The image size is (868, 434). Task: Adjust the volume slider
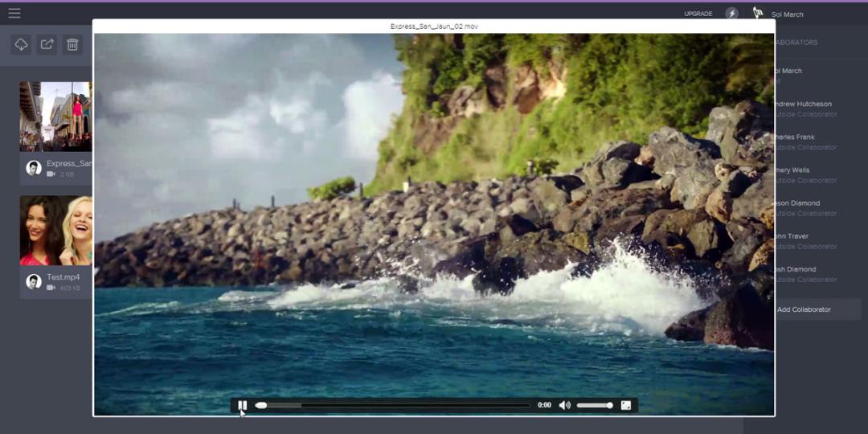[595, 405]
